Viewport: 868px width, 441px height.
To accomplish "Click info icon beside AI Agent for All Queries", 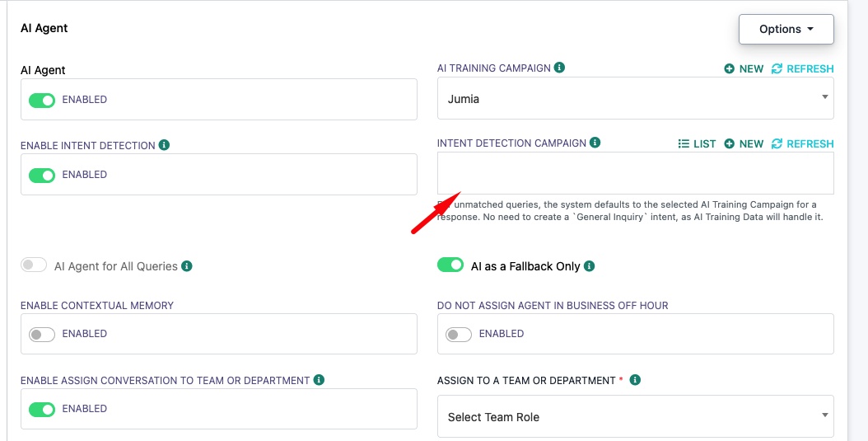I will tap(187, 266).
